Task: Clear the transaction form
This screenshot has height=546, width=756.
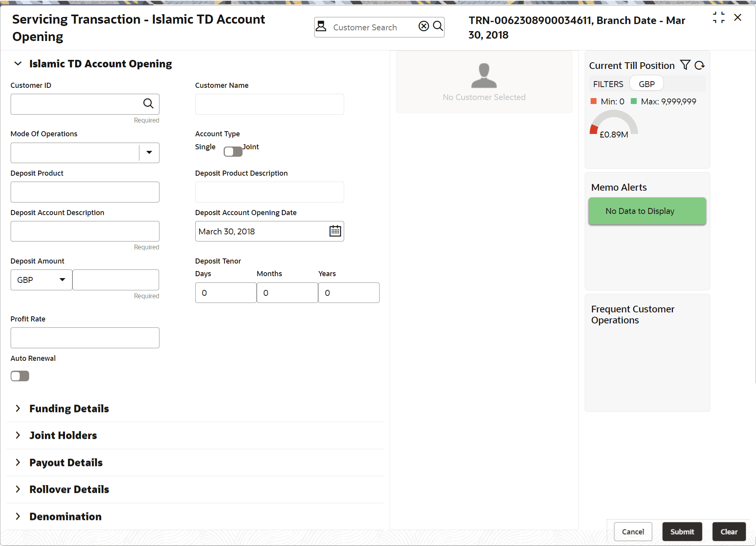Action: click(728, 531)
